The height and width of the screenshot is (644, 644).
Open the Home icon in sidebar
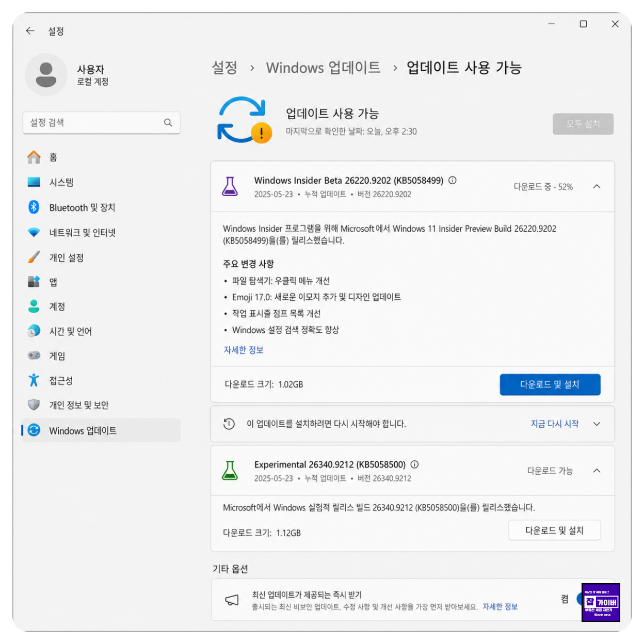tap(34, 157)
